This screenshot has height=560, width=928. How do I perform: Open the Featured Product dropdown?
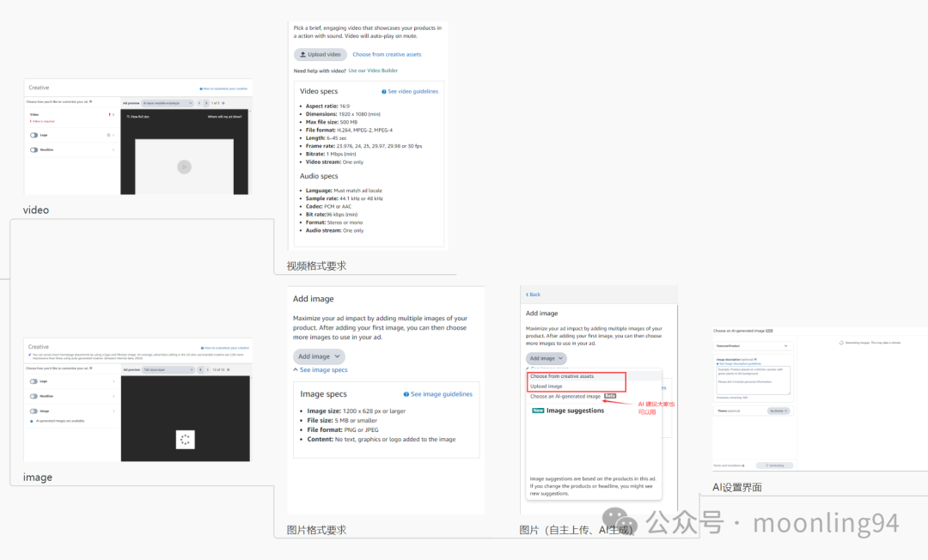(753, 346)
